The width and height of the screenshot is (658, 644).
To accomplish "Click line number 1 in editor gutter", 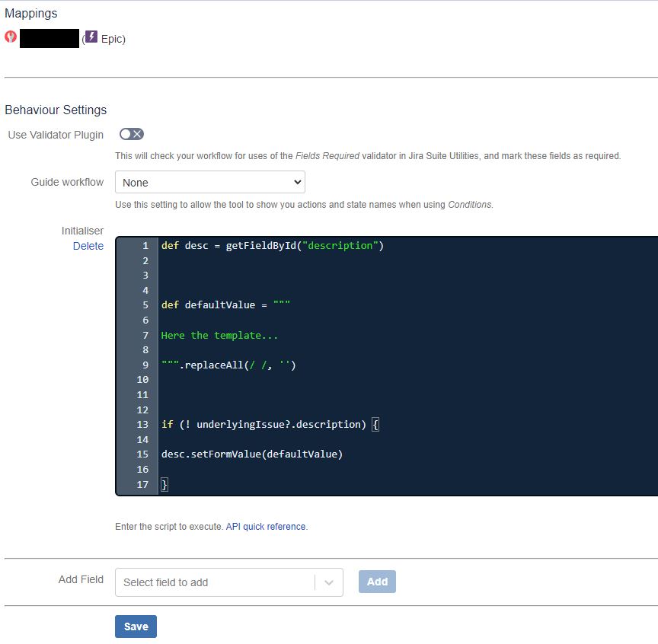I will click(x=146, y=245).
